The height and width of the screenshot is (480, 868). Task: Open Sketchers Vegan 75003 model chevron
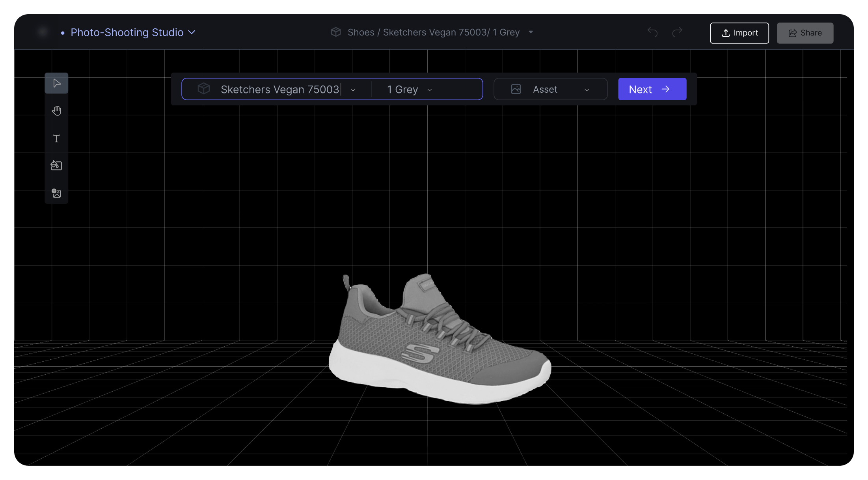[x=353, y=90]
